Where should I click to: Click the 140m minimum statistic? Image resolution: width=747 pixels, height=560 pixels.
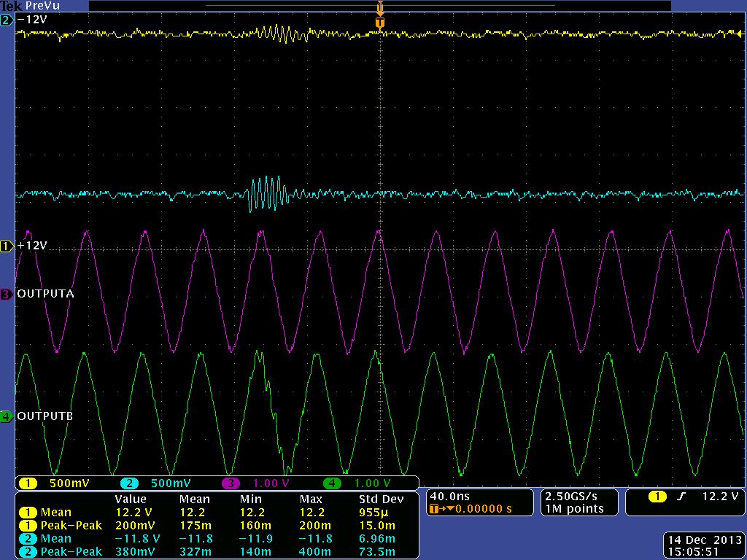coord(255,552)
